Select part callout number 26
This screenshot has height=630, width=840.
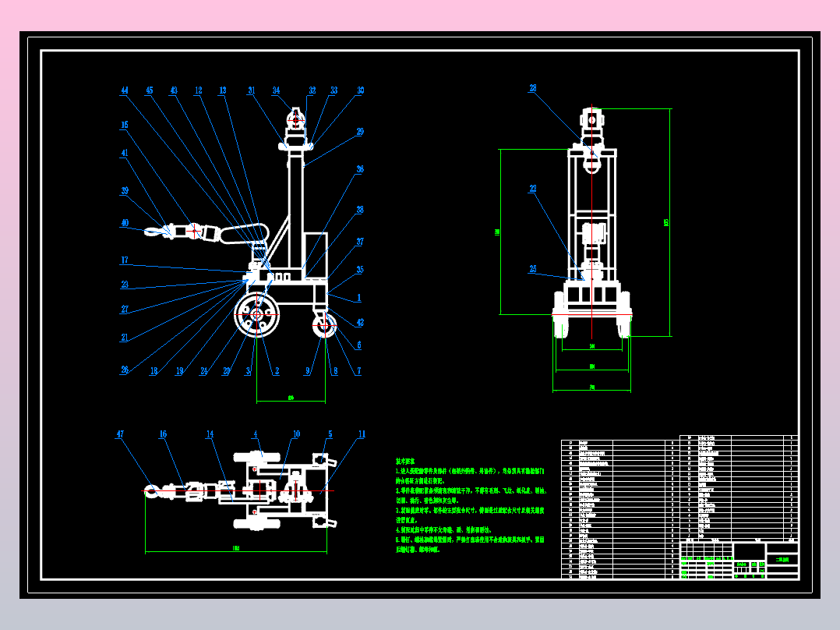[125, 370]
